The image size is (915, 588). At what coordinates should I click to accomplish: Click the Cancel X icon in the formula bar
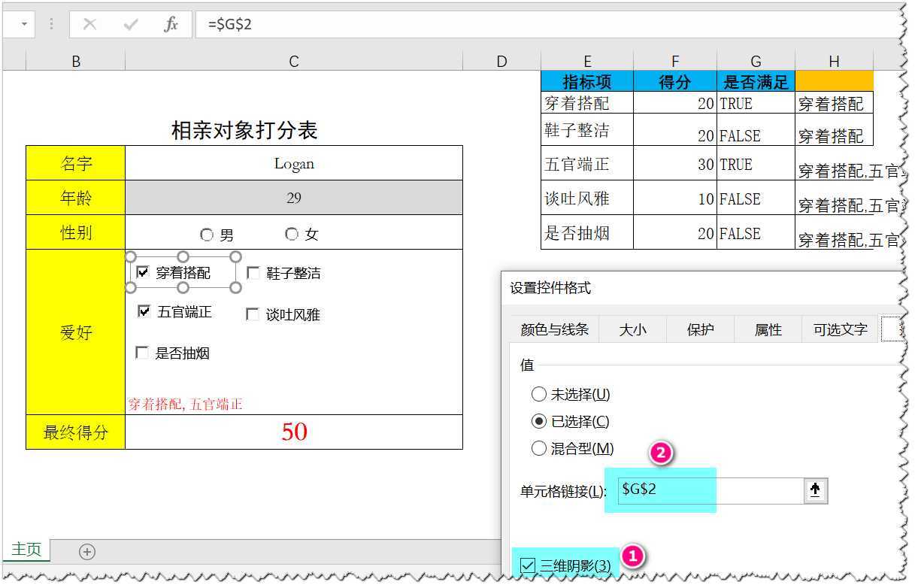click(89, 23)
